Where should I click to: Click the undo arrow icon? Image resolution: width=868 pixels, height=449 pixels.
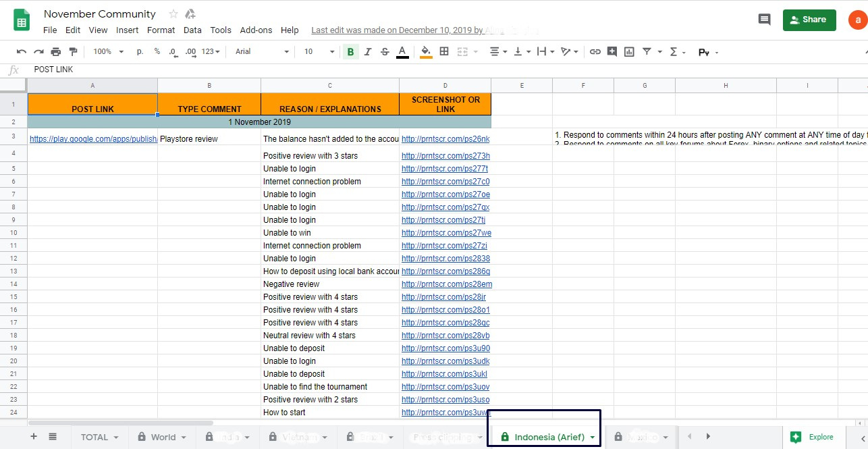(22, 51)
